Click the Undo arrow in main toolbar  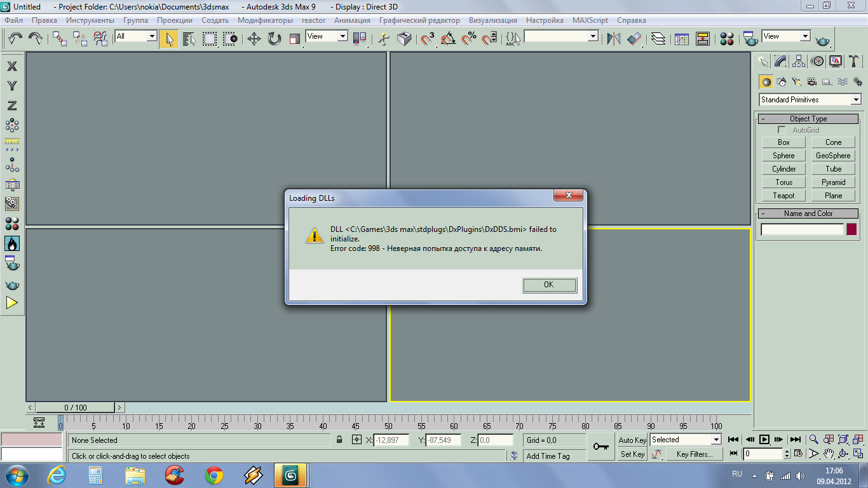[15, 39]
